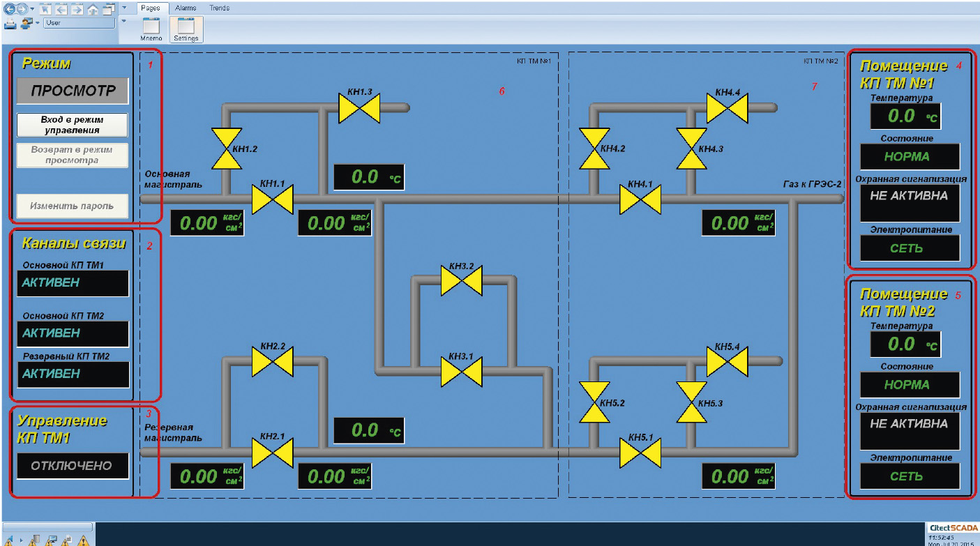Select valve КН4.2
The image size is (980, 546).
coord(595,149)
